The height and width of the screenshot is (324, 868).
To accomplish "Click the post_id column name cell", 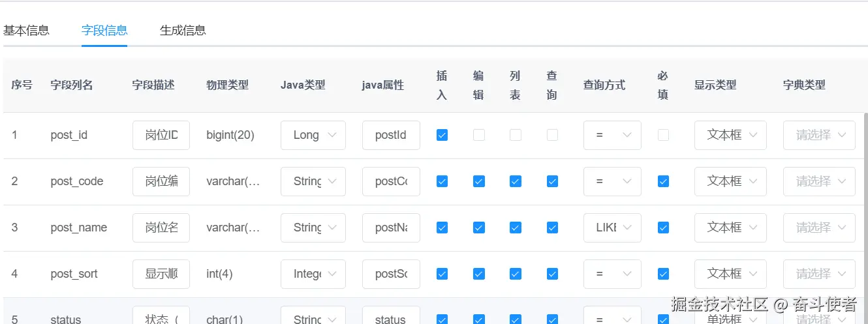I will (69, 135).
